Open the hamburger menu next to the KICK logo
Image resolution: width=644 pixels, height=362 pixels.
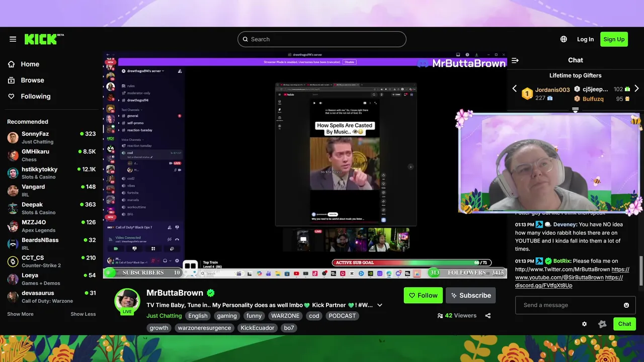pos(13,39)
